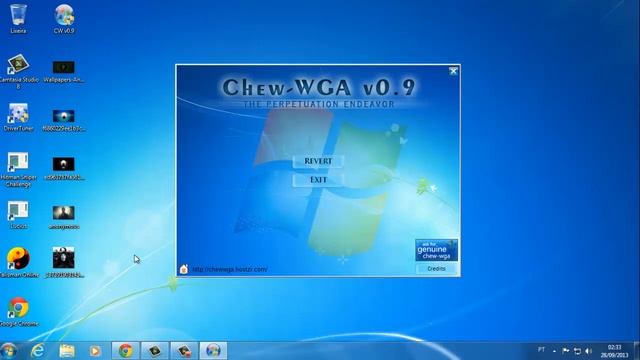Open the chewwga website link
The height and width of the screenshot is (360, 640).
pyautogui.click(x=229, y=269)
